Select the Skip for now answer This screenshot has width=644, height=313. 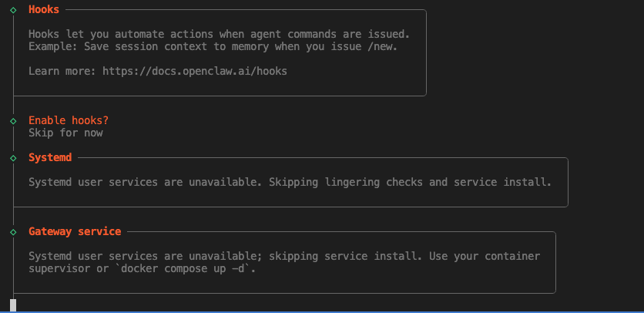(x=65, y=133)
